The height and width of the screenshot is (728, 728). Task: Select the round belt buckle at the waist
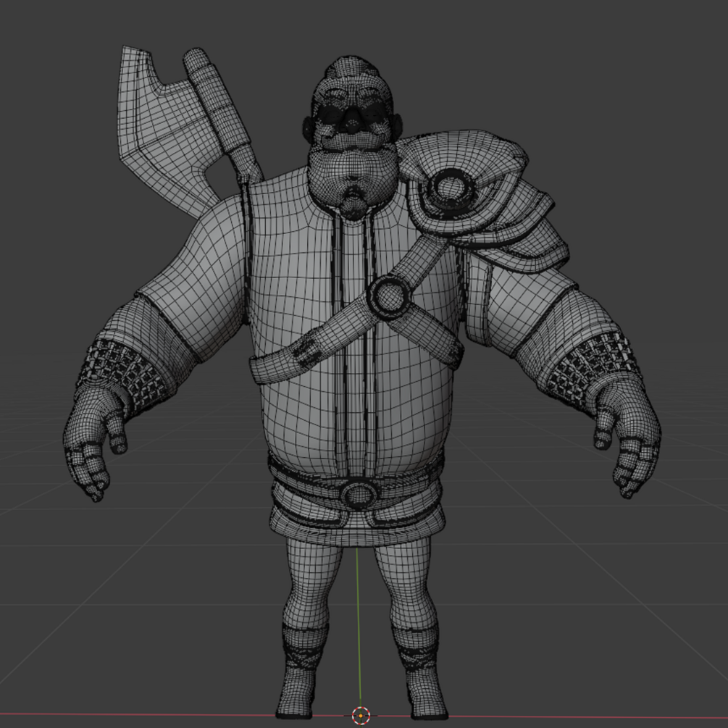click(359, 495)
